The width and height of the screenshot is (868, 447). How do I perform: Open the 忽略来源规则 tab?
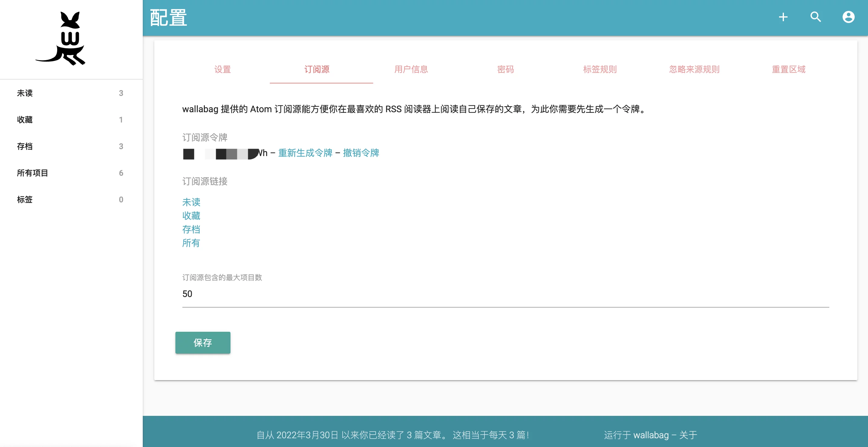click(694, 69)
